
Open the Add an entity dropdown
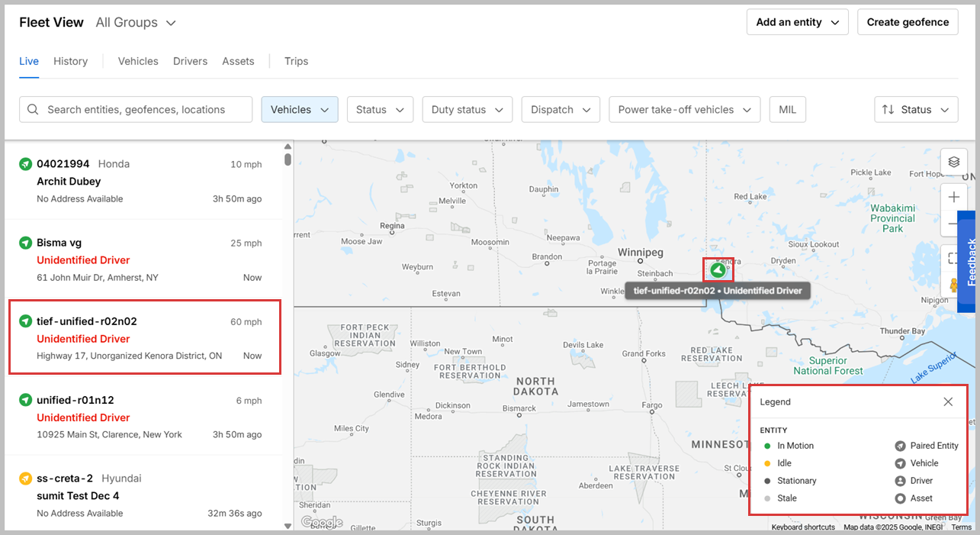798,22
